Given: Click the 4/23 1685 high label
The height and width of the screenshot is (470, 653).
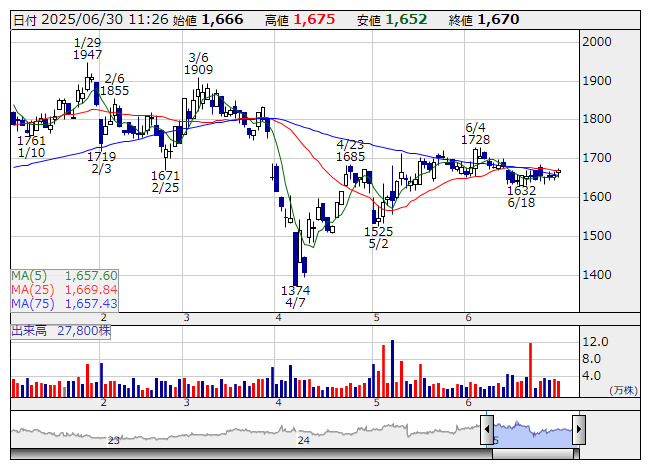Looking at the screenshot, I should click(x=350, y=151).
